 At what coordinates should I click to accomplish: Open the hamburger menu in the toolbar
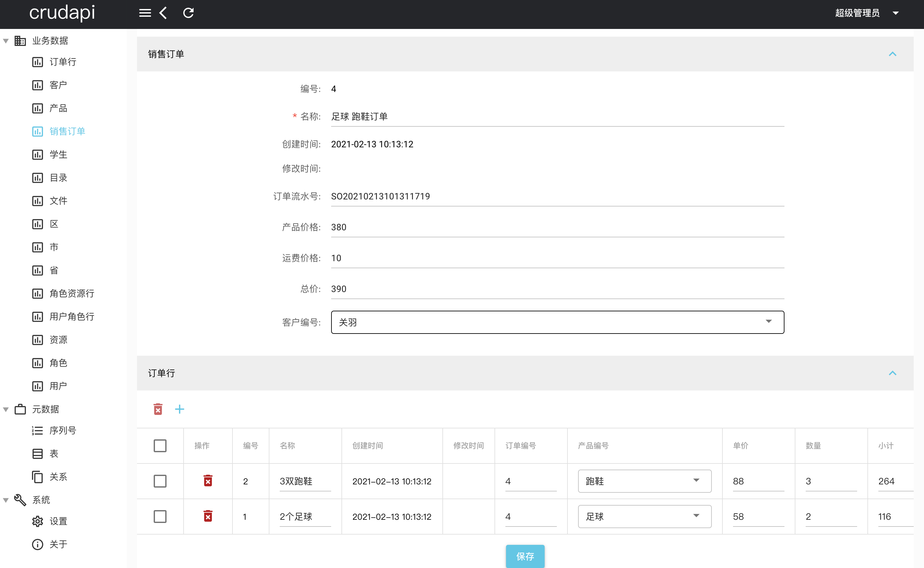click(x=145, y=13)
